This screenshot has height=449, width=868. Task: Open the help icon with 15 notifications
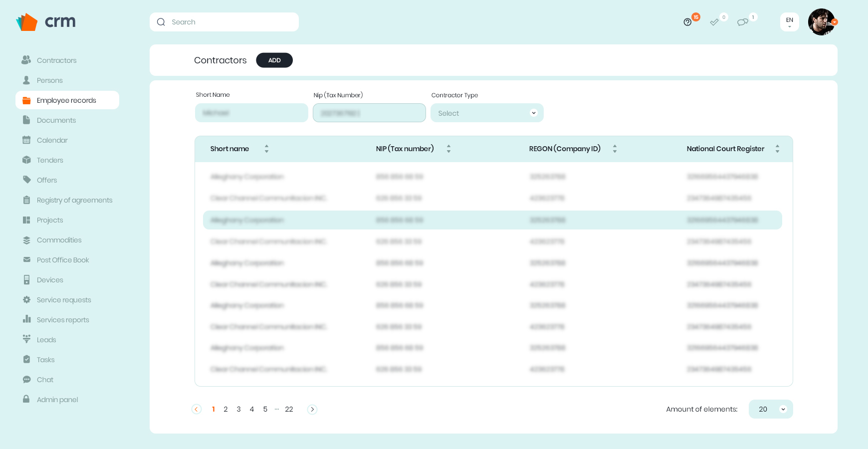coord(687,22)
